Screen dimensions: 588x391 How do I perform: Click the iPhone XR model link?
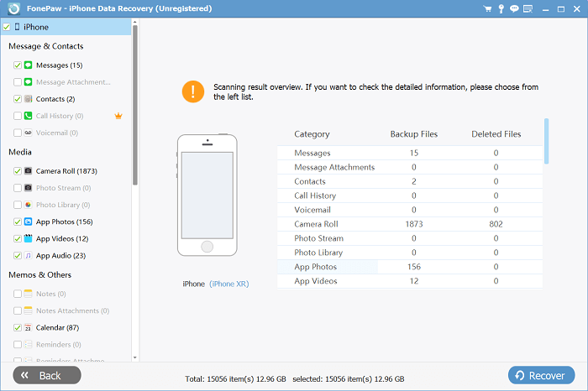pos(229,284)
